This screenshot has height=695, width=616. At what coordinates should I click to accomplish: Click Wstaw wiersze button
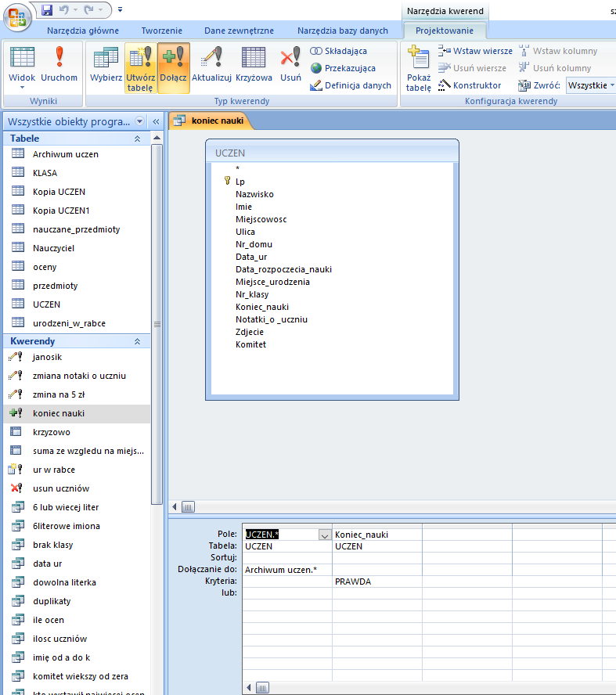[476, 51]
